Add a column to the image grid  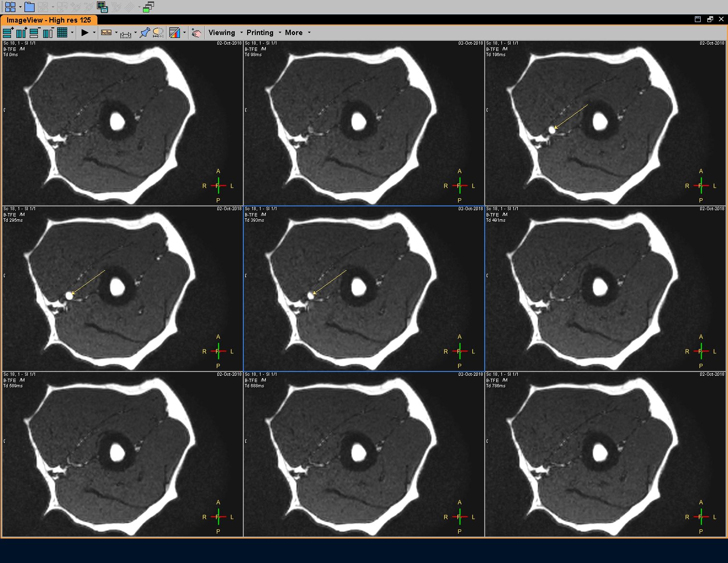[x=21, y=33]
